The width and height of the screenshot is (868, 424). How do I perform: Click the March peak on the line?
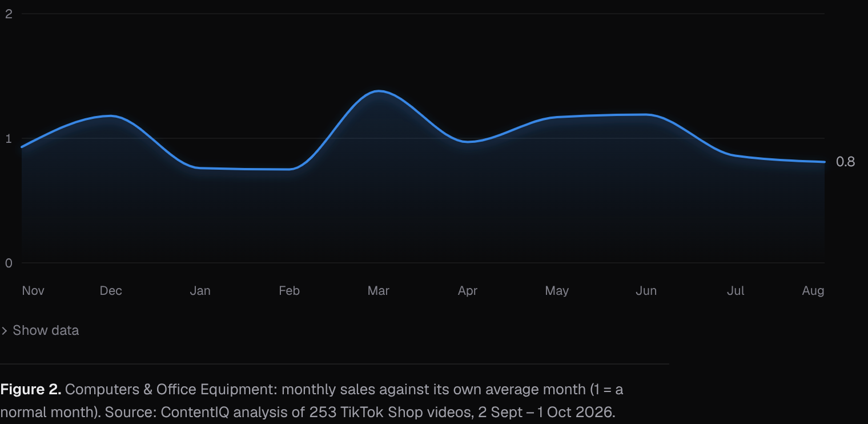(379, 91)
